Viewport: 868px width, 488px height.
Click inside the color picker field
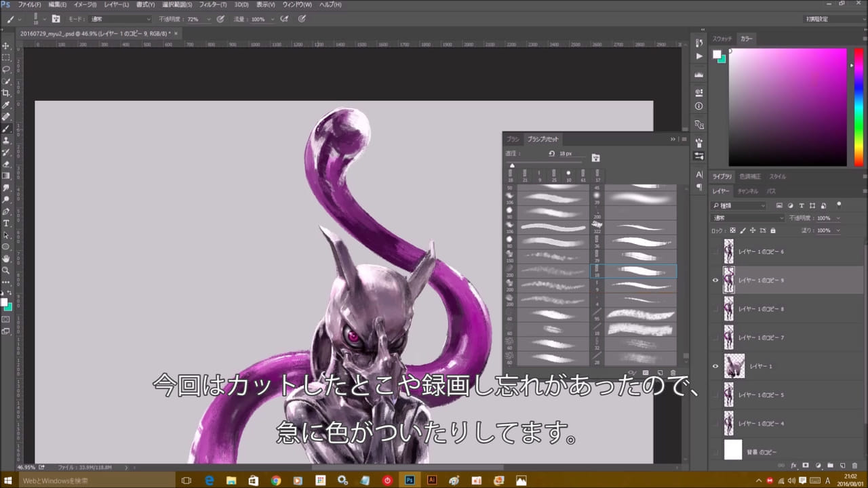pos(787,106)
